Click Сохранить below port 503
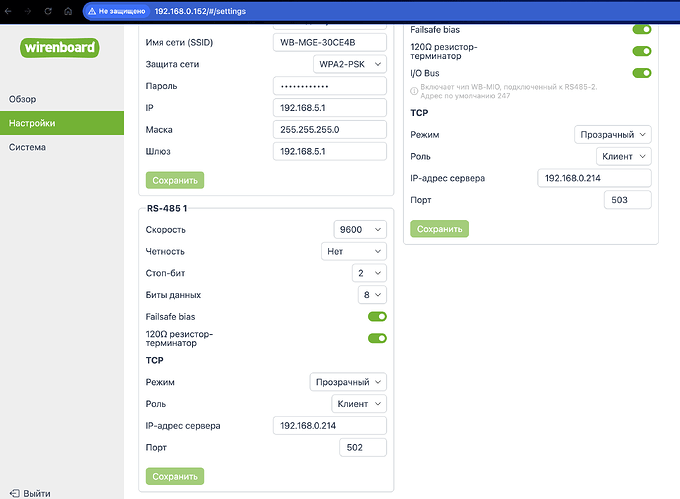The width and height of the screenshot is (680, 499). (x=439, y=229)
